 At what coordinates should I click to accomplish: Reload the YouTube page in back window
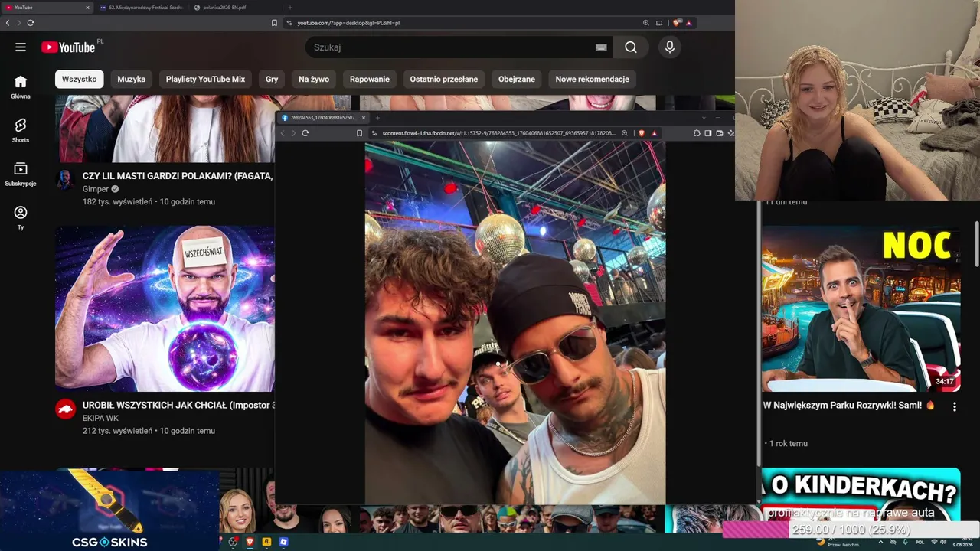pyautogui.click(x=31, y=23)
